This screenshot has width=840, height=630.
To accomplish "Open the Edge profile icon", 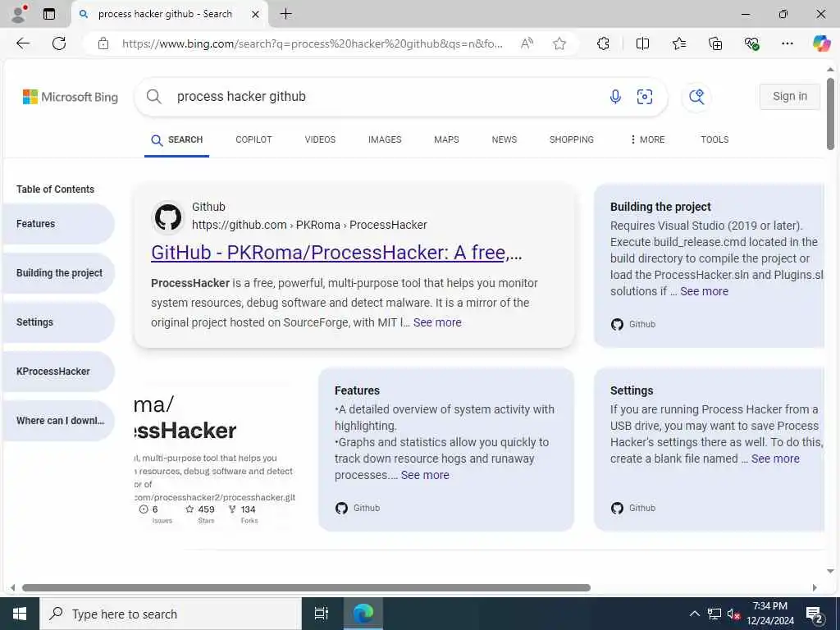I will click(x=18, y=14).
